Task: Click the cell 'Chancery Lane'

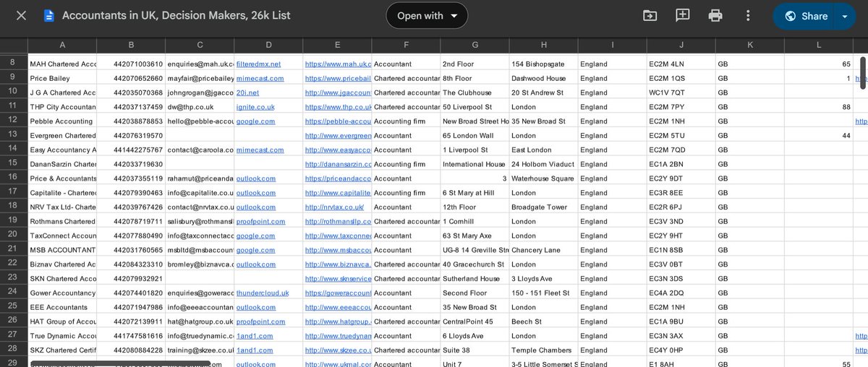Action: 543,250
